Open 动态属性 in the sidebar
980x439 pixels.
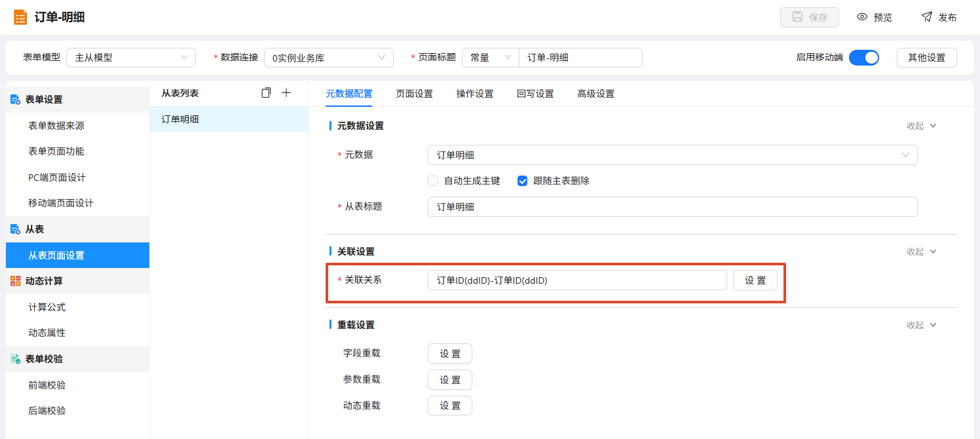(x=77, y=333)
